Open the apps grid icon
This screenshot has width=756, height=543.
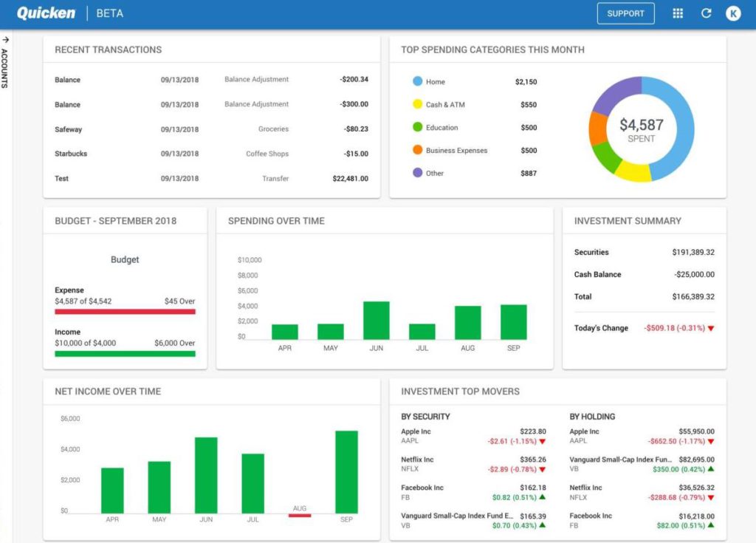678,13
